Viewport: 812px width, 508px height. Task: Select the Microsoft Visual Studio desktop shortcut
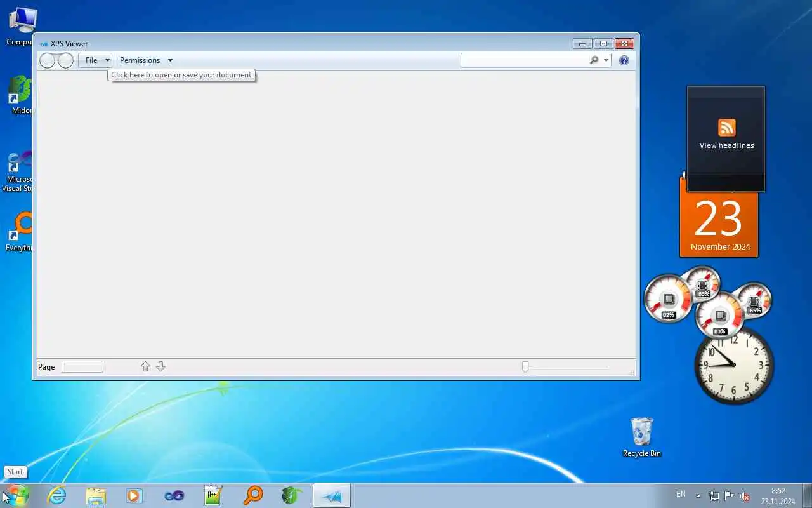pos(17,171)
